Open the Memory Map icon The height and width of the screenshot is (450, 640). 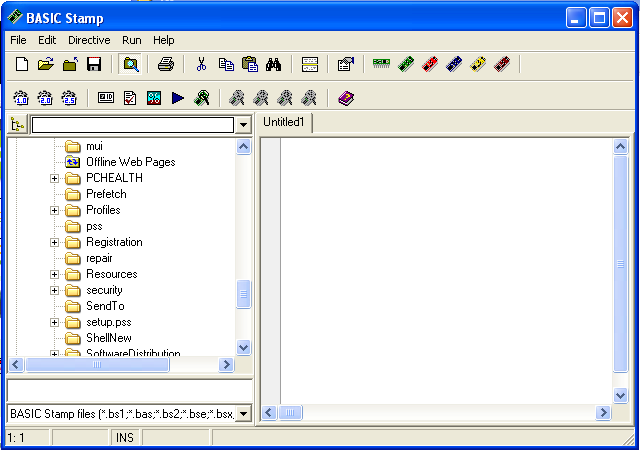pyautogui.click(x=154, y=98)
